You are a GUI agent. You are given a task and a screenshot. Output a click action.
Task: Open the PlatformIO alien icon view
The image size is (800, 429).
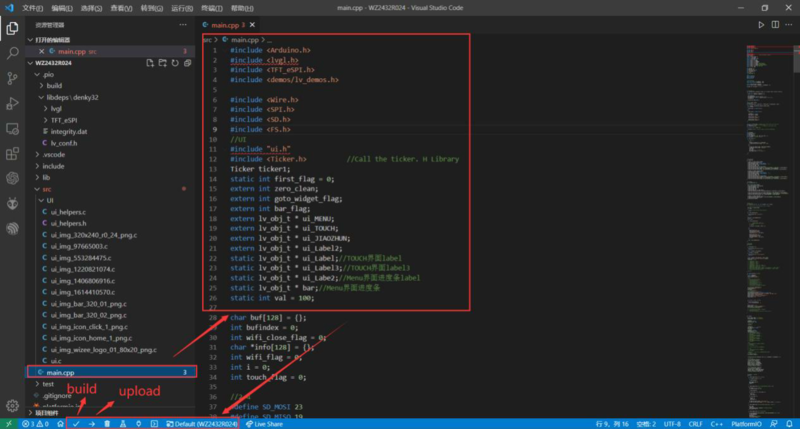12,203
